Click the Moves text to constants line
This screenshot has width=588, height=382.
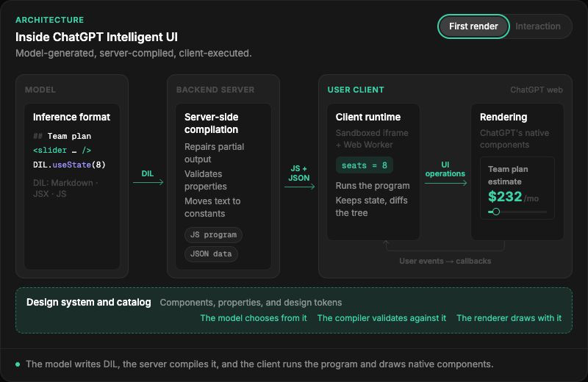coord(212,207)
